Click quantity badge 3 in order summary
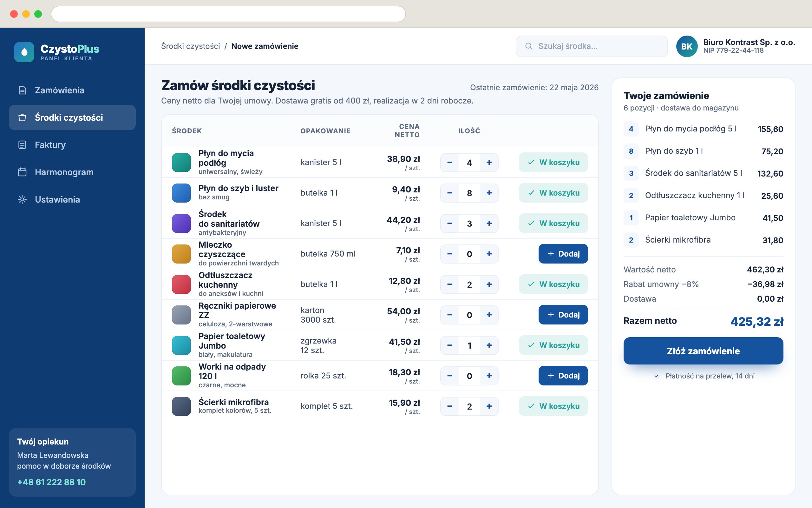This screenshot has width=812, height=508. coord(631,173)
